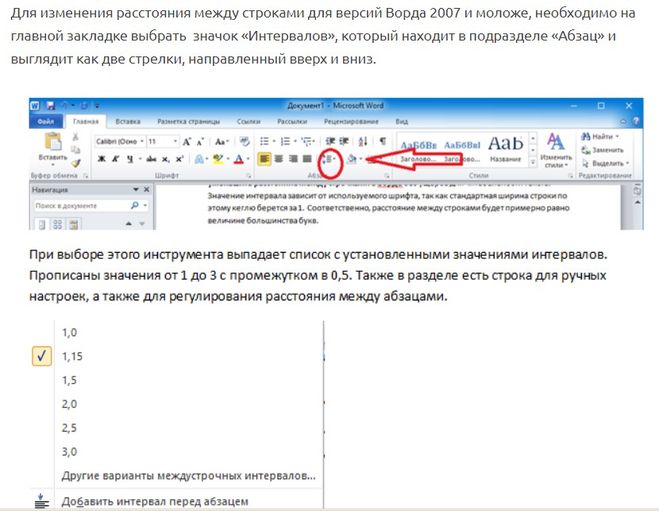
Task: Click the Cut scissors icon
Action: [76, 137]
